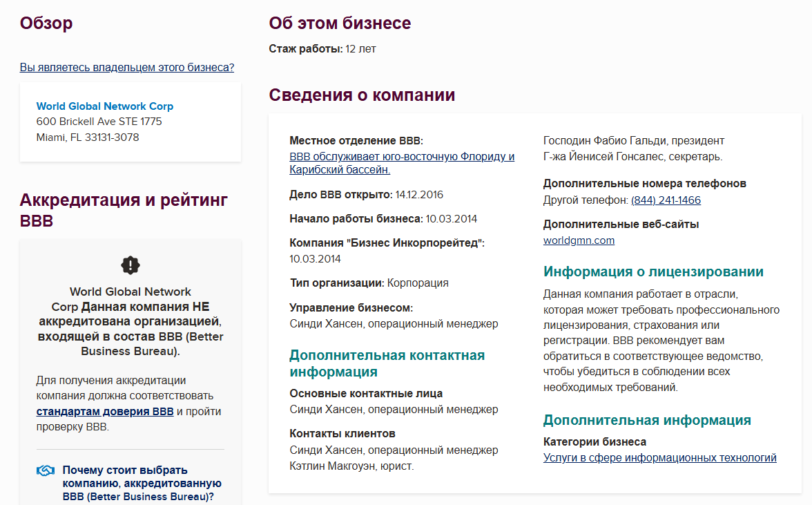The height and width of the screenshot is (505, 812).
Task: Click the "Сведения о компании" heading
Action: click(x=362, y=95)
